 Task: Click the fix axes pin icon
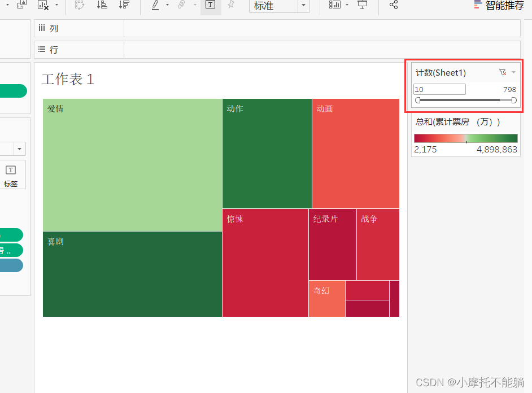pos(231,5)
